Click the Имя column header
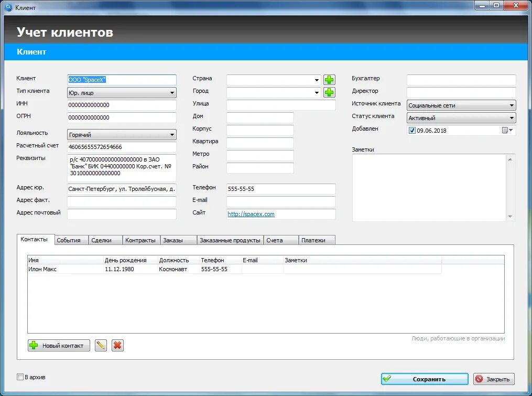The height and width of the screenshot is (396, 532). pos(66,260)
